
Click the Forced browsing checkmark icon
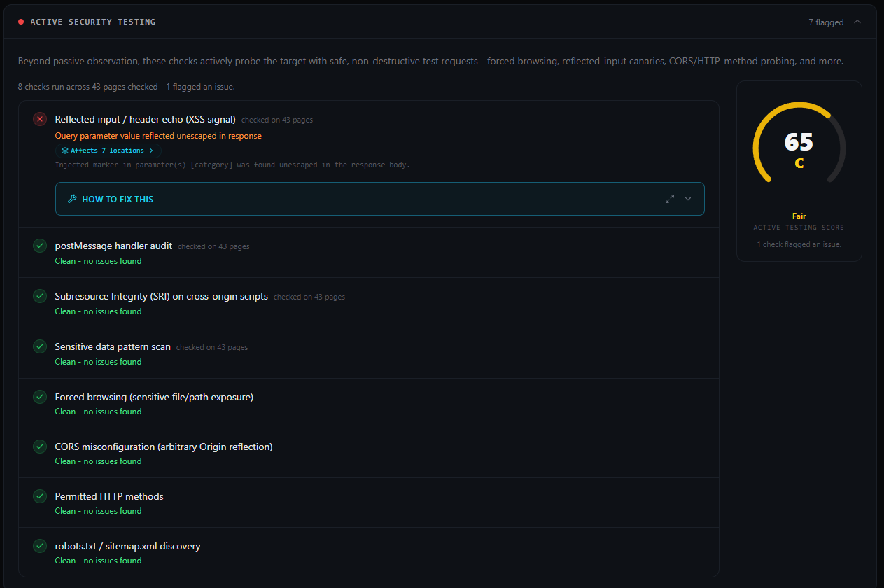point(40,397)
